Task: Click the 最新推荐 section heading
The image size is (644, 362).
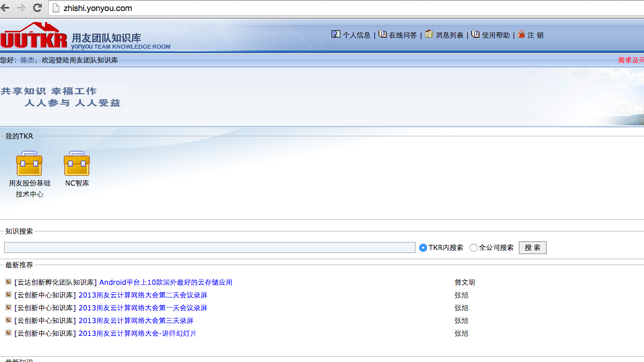Action: (19, 265)
